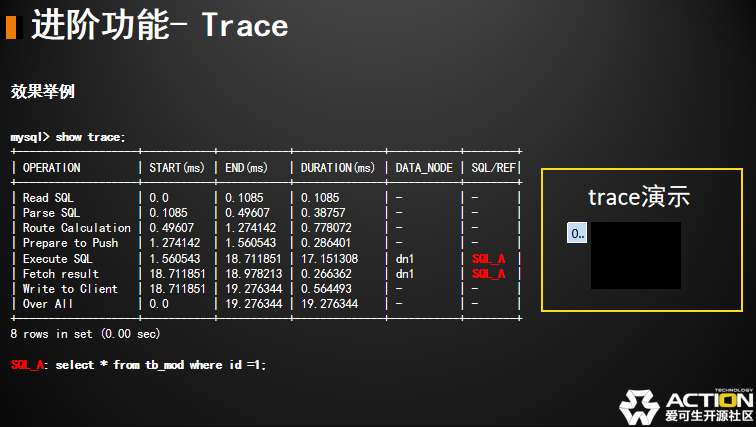Click the 'Write to Client' operation cell
The width and height of the screenshot is (756, 427).
coord(70,289)
